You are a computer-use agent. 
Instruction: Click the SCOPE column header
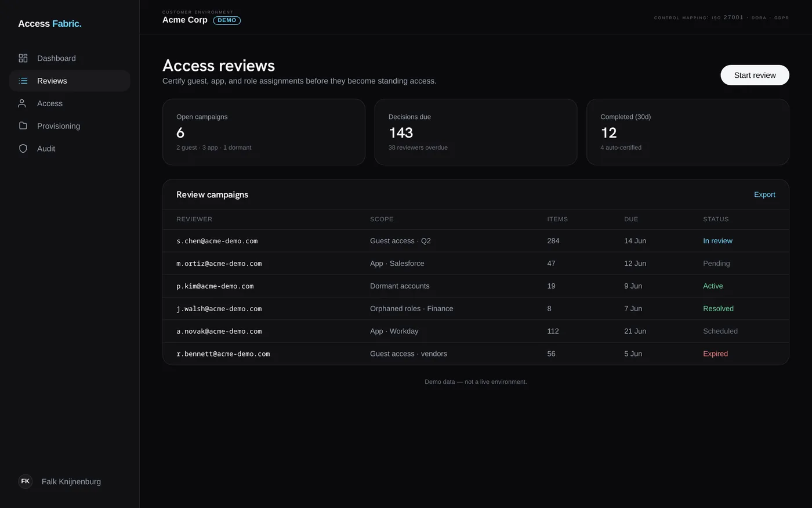coord(382,219)
